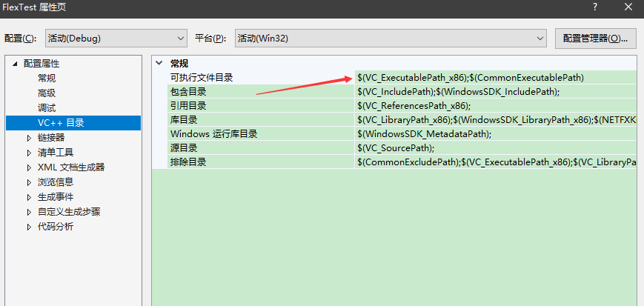Expand the 生成事件 node arrow

coord(30,197)
